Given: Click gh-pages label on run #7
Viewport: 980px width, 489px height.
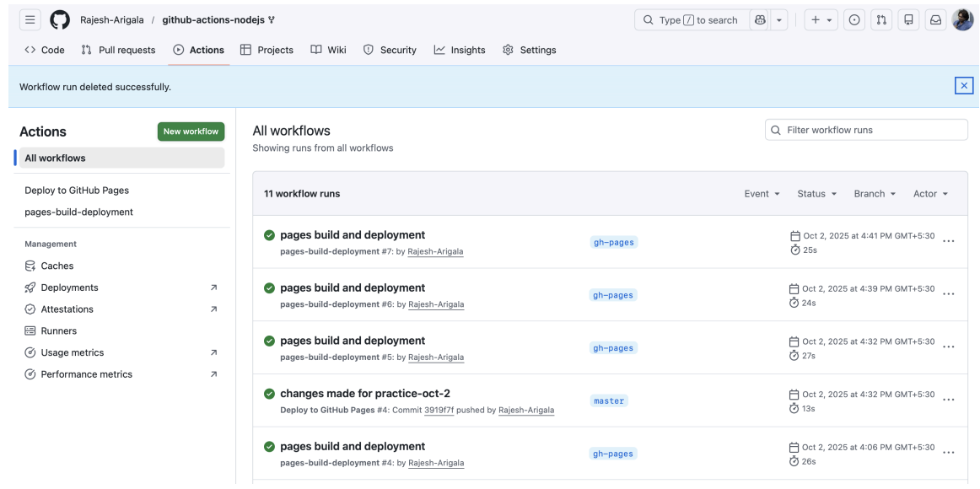Looking at the screenshot, I should [613, 242].
